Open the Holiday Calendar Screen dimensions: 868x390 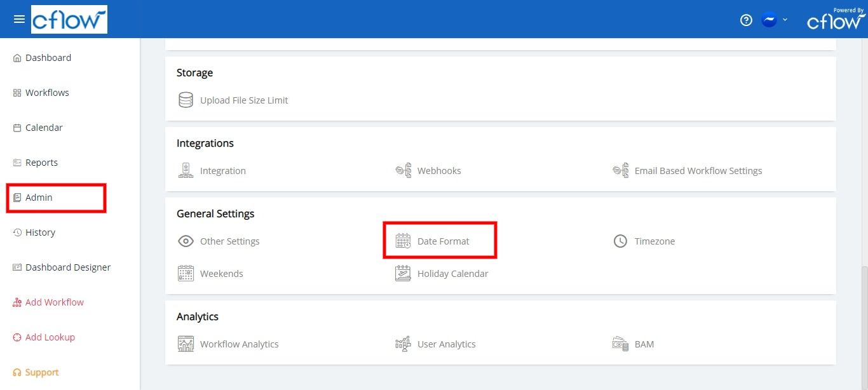pyautogui.click(x=452, y=273)
